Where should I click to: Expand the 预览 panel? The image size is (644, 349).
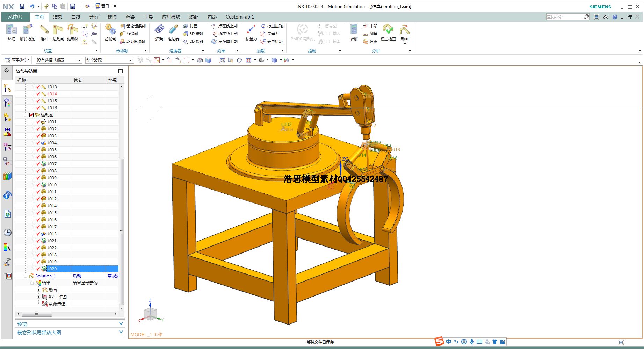(70, 324)
